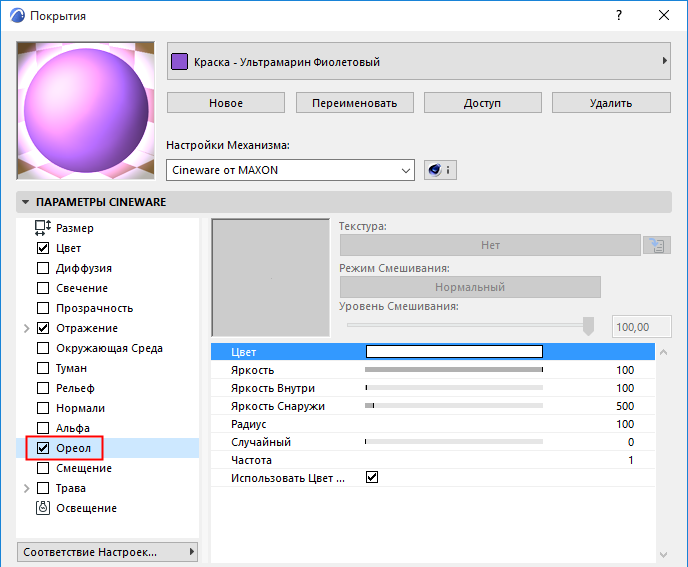Toggle the Отражение checkbox
Image resolution: width=688 pixels, height=567 pixels.
pos(43,328)
